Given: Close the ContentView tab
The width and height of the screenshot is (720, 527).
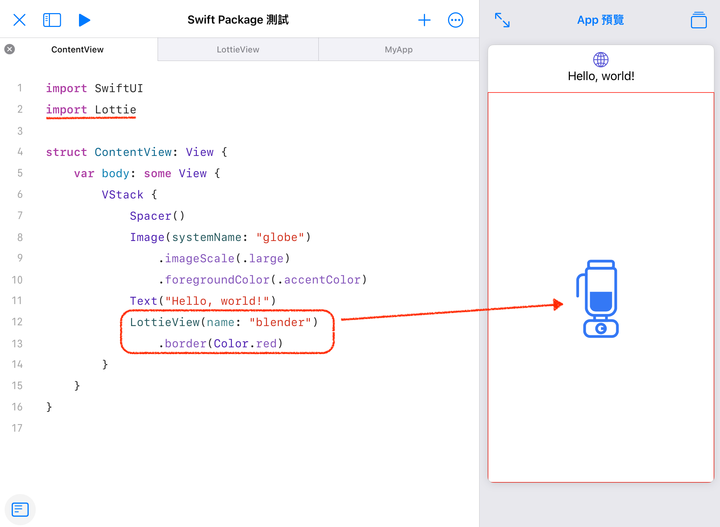Looking at the screenshot, I should coord(10,49).
